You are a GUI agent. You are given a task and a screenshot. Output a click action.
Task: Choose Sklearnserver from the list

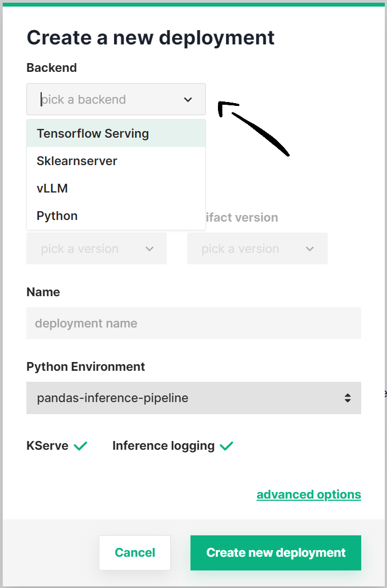pos(77,161)
